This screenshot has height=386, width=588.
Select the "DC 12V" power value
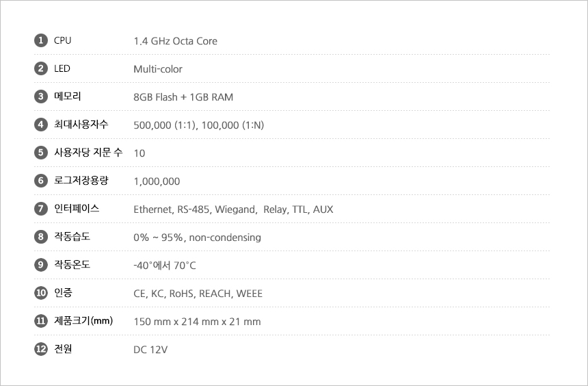pos(150,350)
